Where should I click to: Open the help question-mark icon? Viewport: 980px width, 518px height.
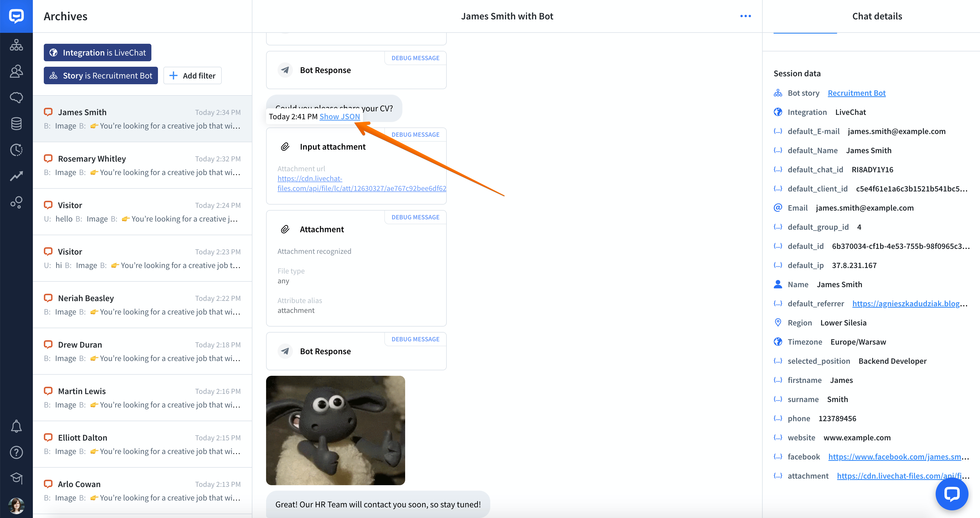pos(16,452)
